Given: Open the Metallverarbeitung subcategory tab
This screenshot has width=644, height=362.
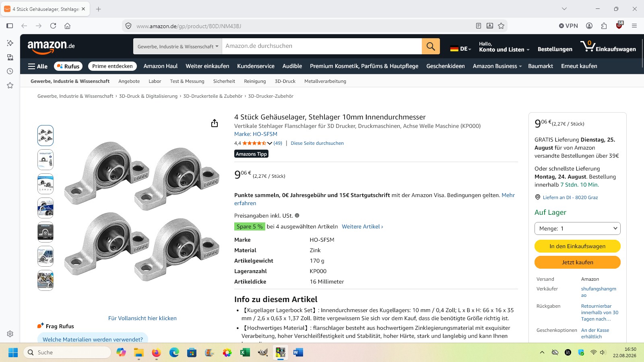Looking at the screenshot, I should (325, 81).
